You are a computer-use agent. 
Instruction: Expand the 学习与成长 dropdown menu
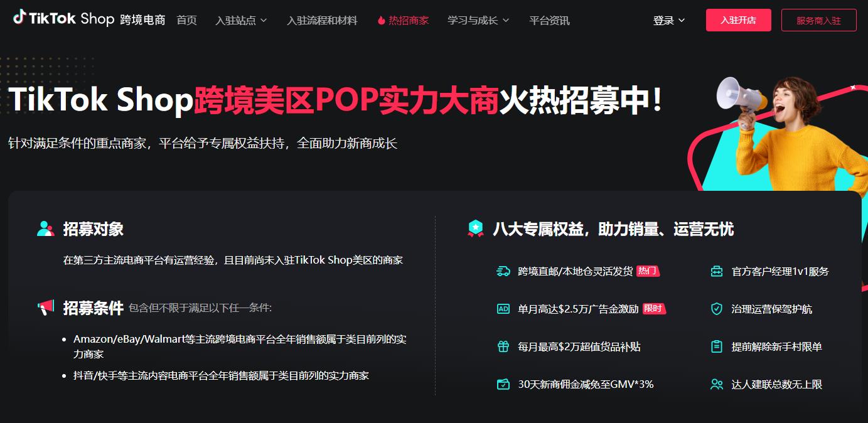(x=478, y=21)
